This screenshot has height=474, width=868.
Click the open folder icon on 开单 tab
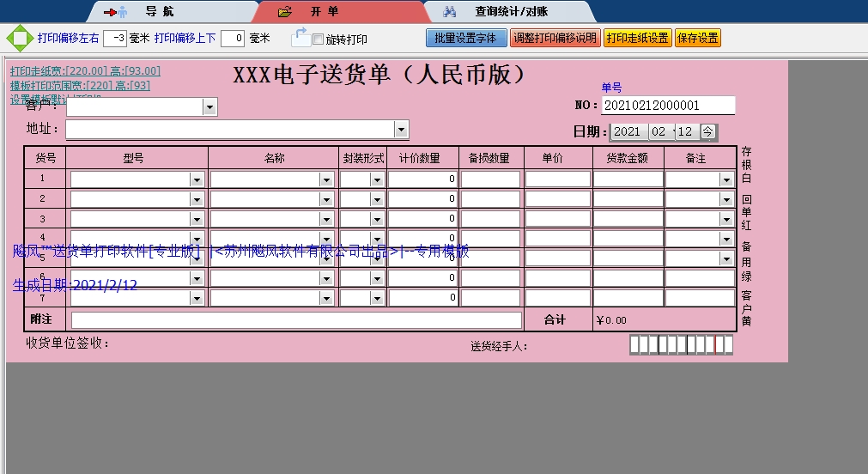[x=285, y=12]
